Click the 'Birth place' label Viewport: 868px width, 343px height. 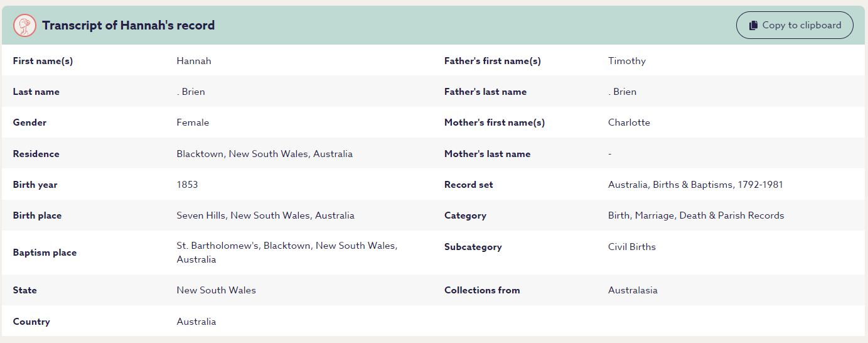37,215
